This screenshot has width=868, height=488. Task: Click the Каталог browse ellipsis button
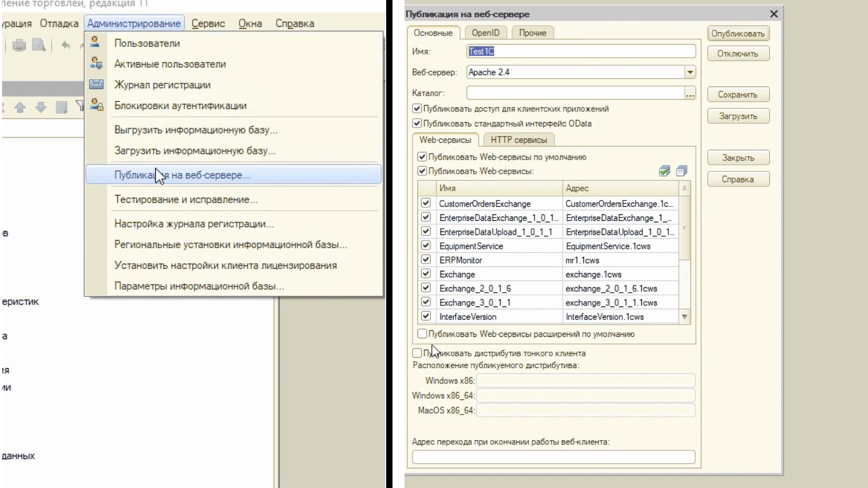tap(690, 93)
